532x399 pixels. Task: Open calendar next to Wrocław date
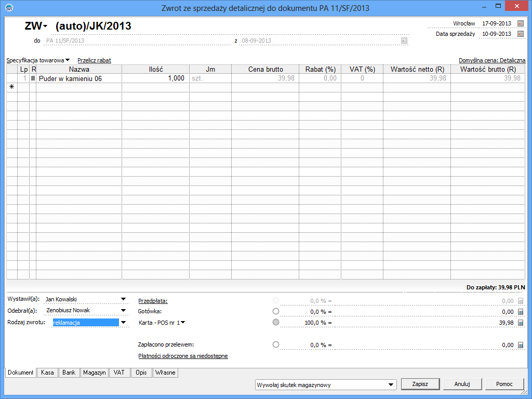coord(521,23)
